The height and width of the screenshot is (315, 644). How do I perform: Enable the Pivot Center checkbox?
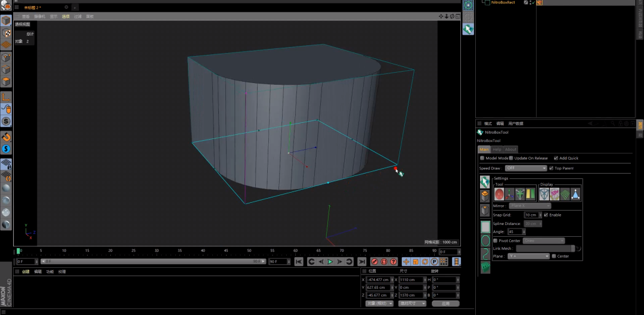click(496, 240)
